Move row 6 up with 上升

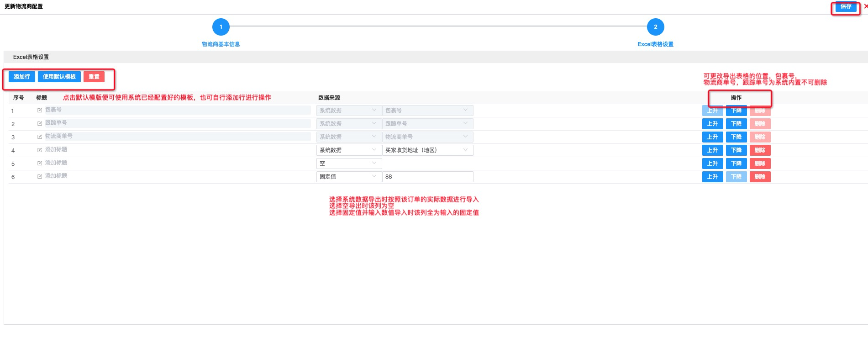712,177
